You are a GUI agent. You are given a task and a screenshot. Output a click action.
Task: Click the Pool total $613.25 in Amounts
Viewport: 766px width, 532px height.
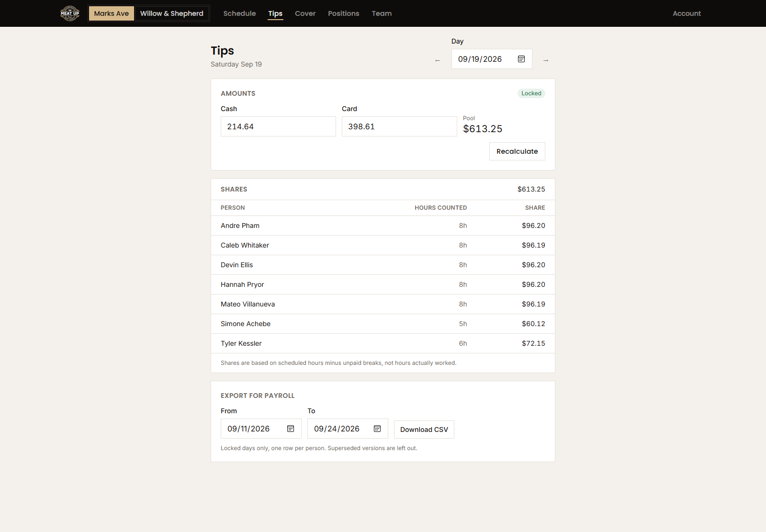coord(483,129)
